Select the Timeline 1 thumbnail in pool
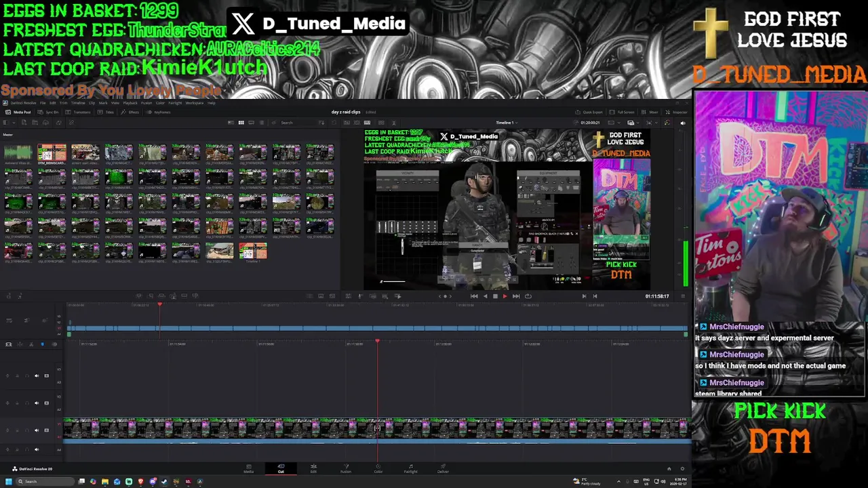Viewport: 868px width, 488px height. 253,251
